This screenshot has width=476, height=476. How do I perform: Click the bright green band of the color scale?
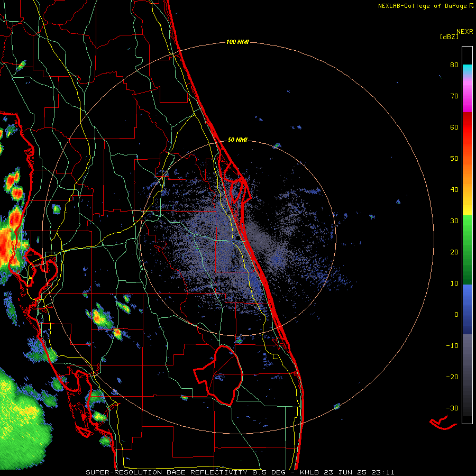coord(467,225)
